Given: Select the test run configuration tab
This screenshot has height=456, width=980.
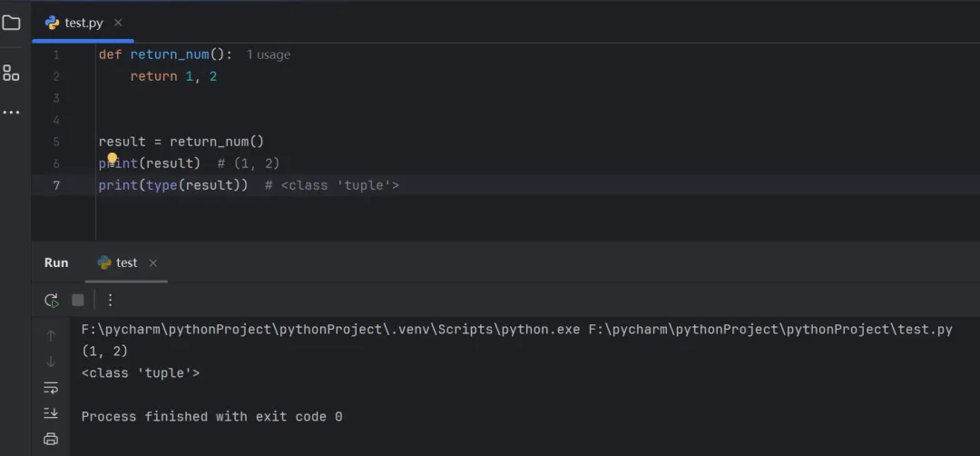Looking at the screenshot, I should pos(126,263).
